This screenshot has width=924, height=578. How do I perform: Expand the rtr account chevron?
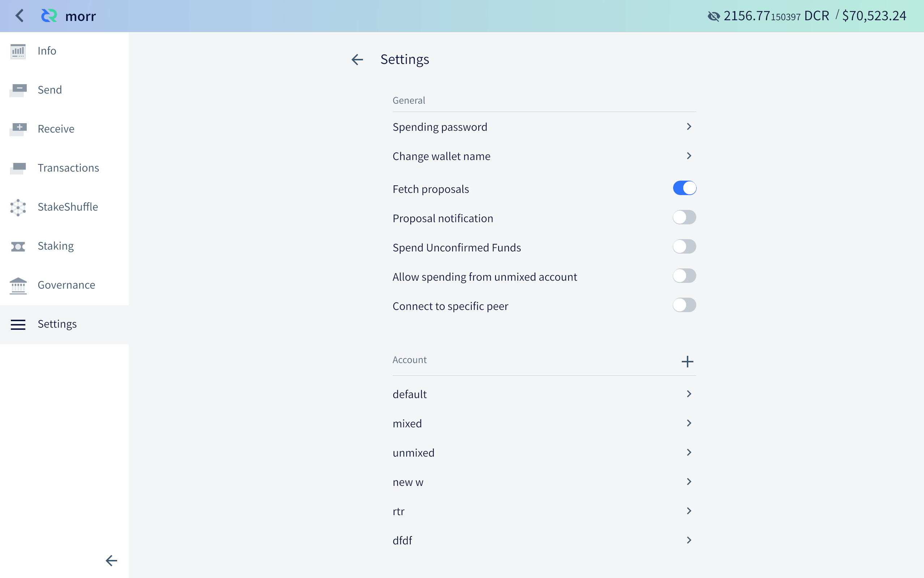[689, 511]
